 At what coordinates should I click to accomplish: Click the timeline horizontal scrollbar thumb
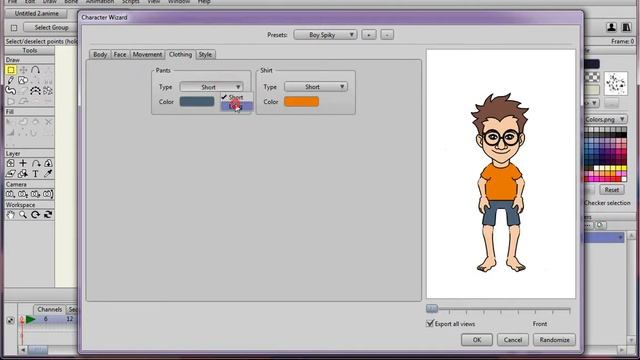(38, 350)
